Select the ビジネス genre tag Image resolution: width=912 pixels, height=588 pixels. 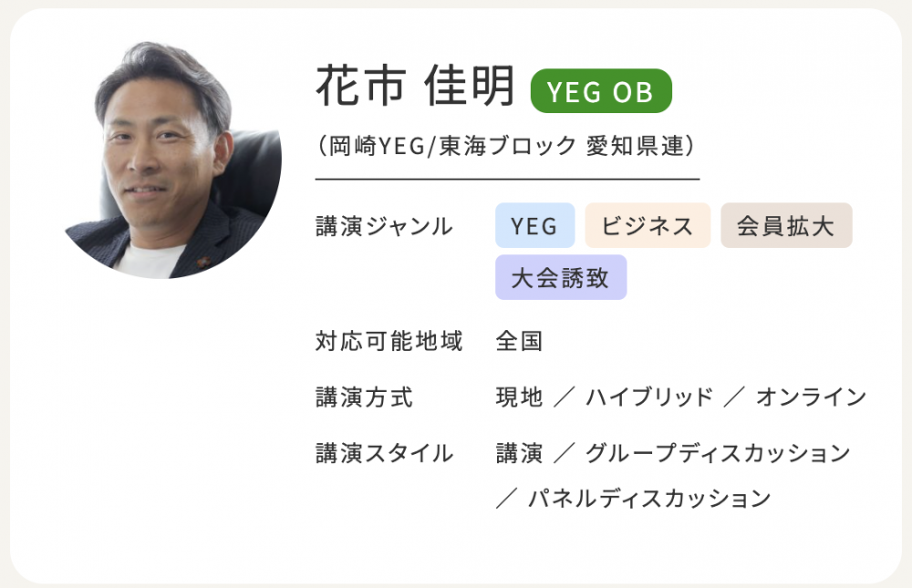(x=648, y=226)
